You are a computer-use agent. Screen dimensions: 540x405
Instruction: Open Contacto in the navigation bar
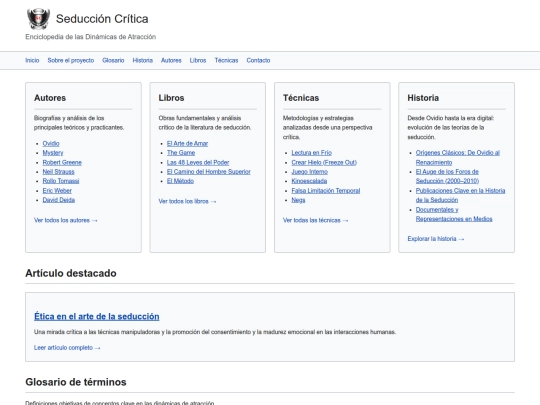[x=258, y=60]
